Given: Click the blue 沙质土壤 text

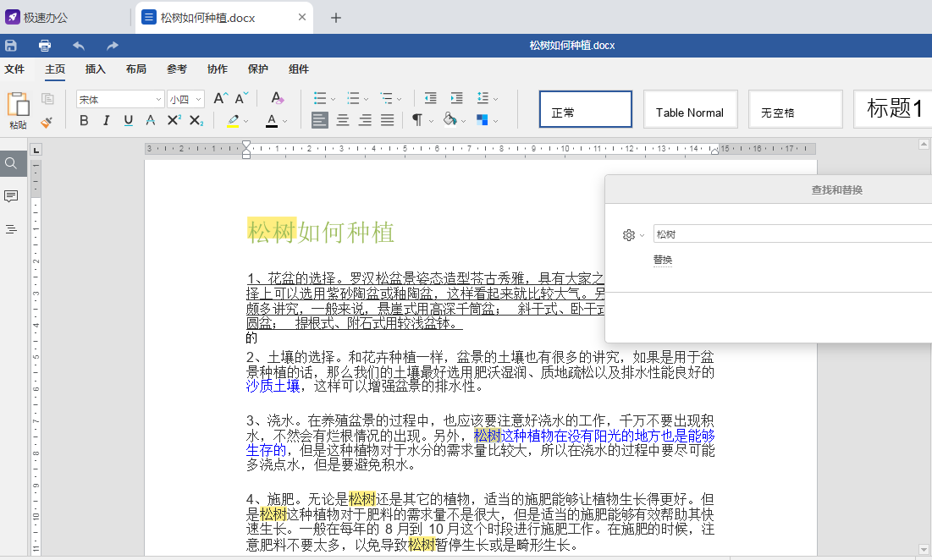Looking at the screenshot, I should [x=273, y=387].
